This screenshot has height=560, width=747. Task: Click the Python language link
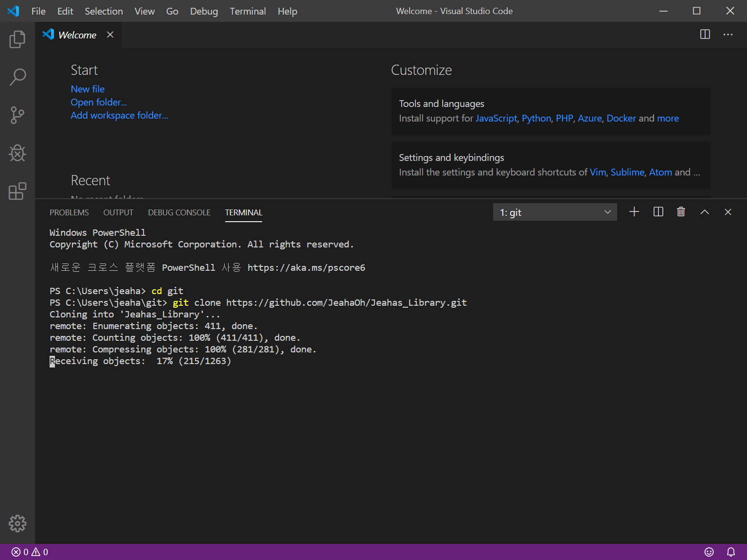(536, 118)
